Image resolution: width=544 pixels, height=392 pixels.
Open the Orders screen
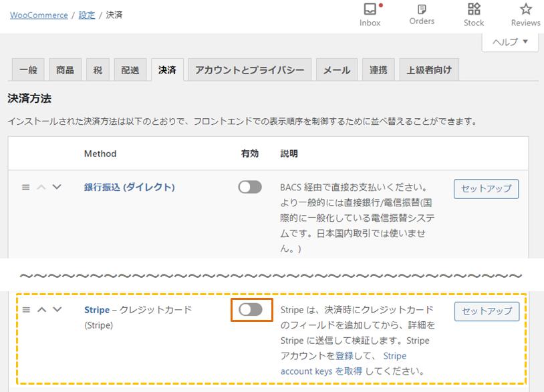[x=422, y=13]
